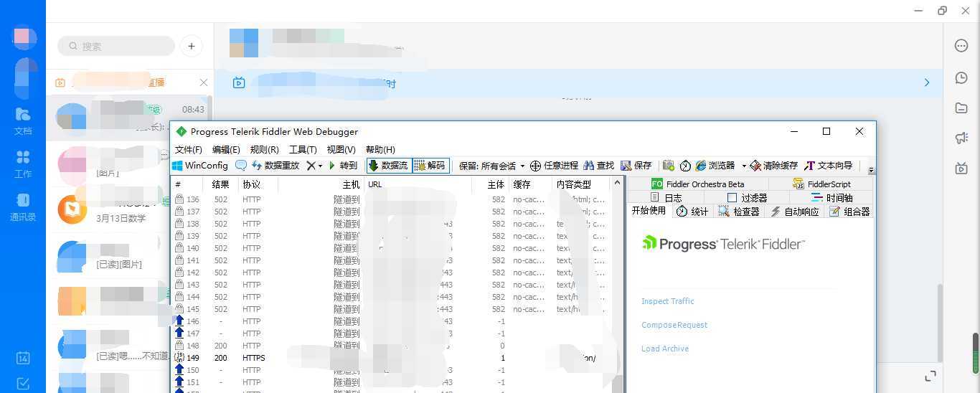Viewport: 980px width, 393px height.
Task: Open the chat files folder icon
Action: pos(961,108)
